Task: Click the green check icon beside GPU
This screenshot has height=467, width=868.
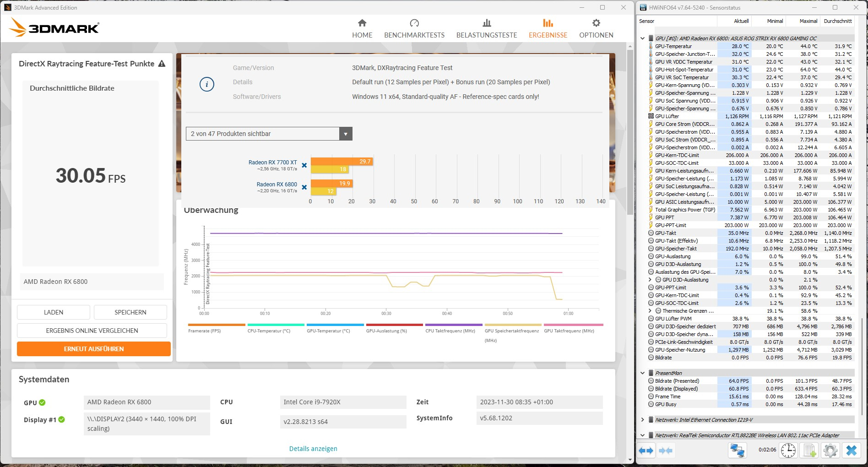Action: tap(42, 402)
